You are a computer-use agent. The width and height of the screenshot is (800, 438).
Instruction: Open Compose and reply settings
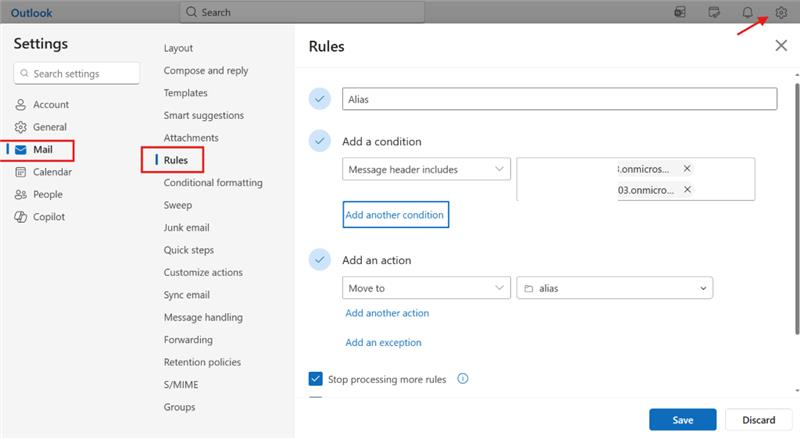pos(206,70)
